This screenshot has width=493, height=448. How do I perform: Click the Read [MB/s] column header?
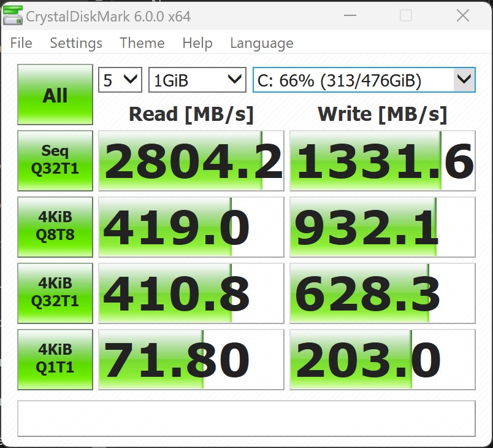[191, 114]
